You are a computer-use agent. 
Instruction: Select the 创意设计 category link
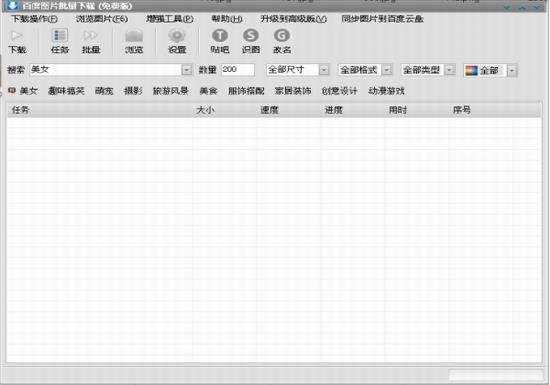coord(340,91)
